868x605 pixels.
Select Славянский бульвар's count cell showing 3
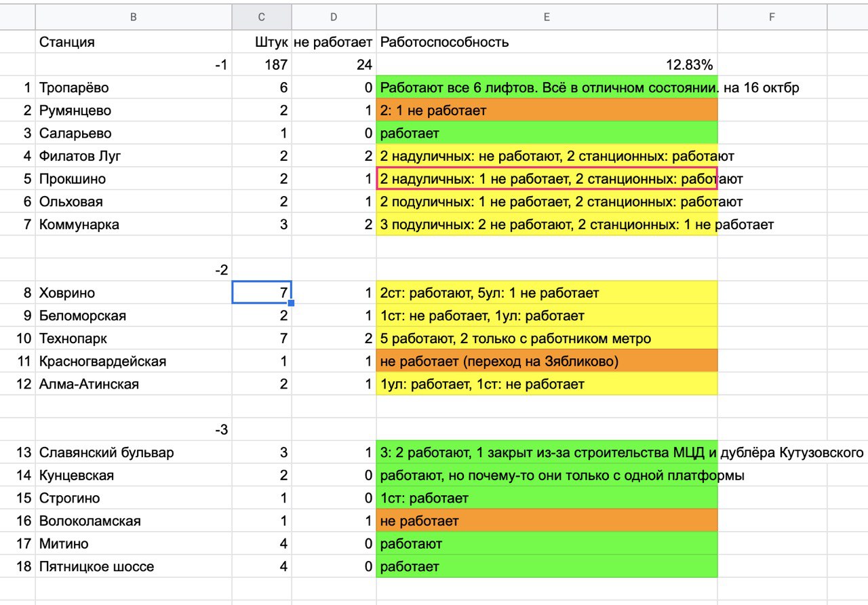(262, 452)
